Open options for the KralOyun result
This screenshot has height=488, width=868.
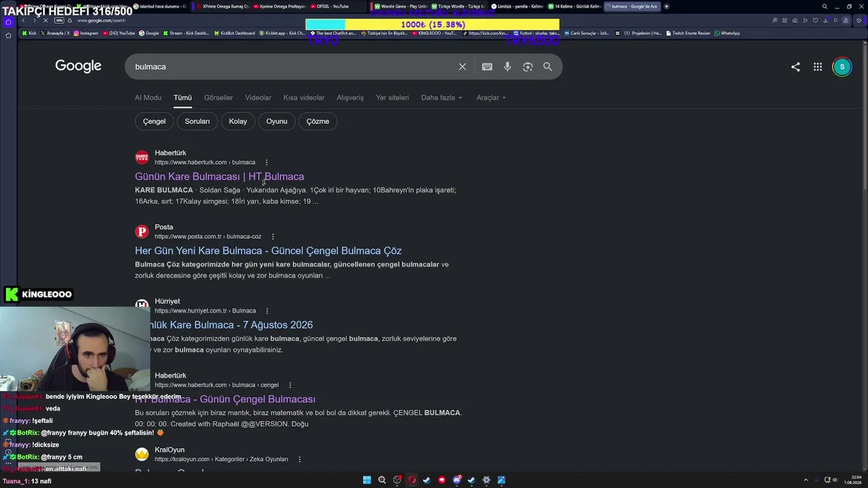point(299,460)
